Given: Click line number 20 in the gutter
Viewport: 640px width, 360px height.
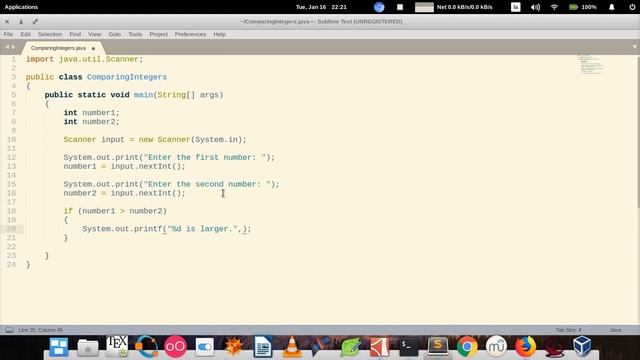Looking at the screenshot, I should point(11,229).
